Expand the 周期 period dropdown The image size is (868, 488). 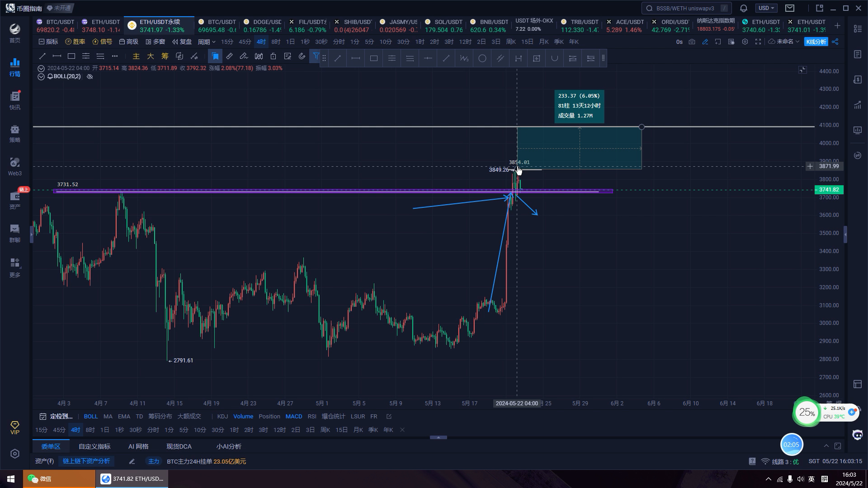(207, 42)
